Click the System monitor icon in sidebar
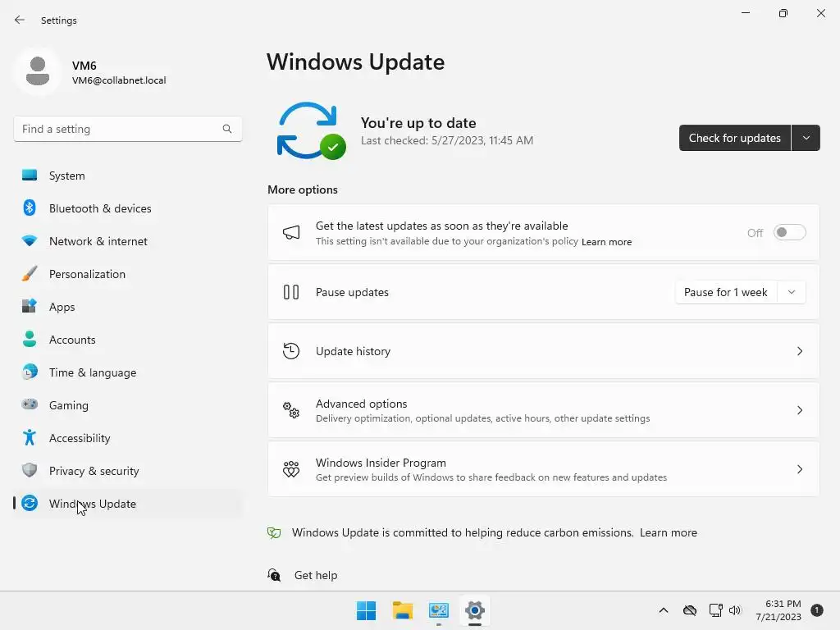Screen dimensions: 840x630 30,176
